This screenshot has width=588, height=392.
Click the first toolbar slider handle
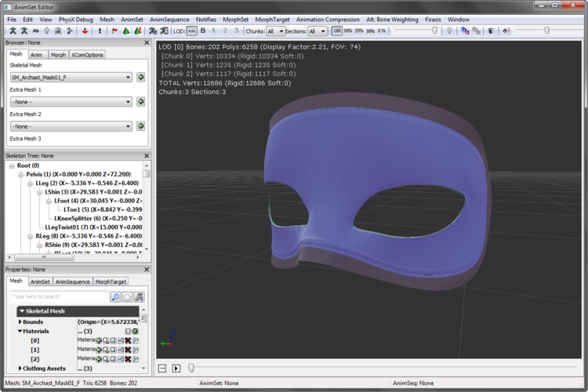point(434,31)
